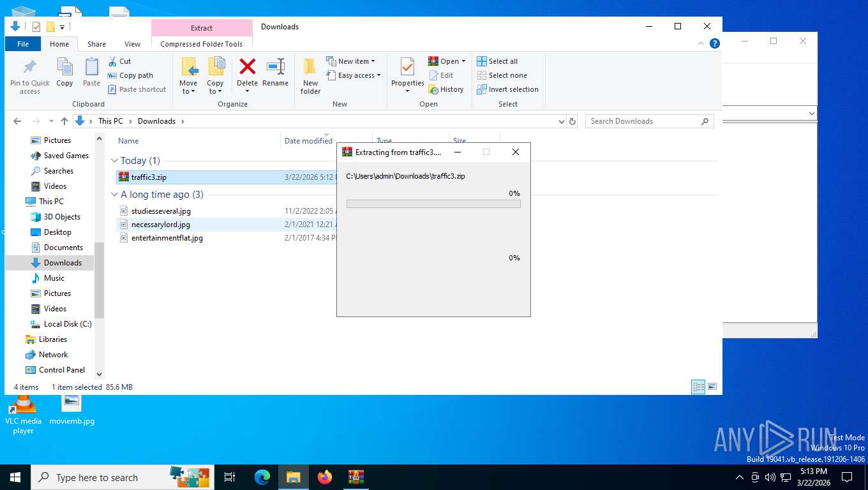Open Local Disk (C:) in navigation pane
Screen dimensions: 868x490
point(68,324)
